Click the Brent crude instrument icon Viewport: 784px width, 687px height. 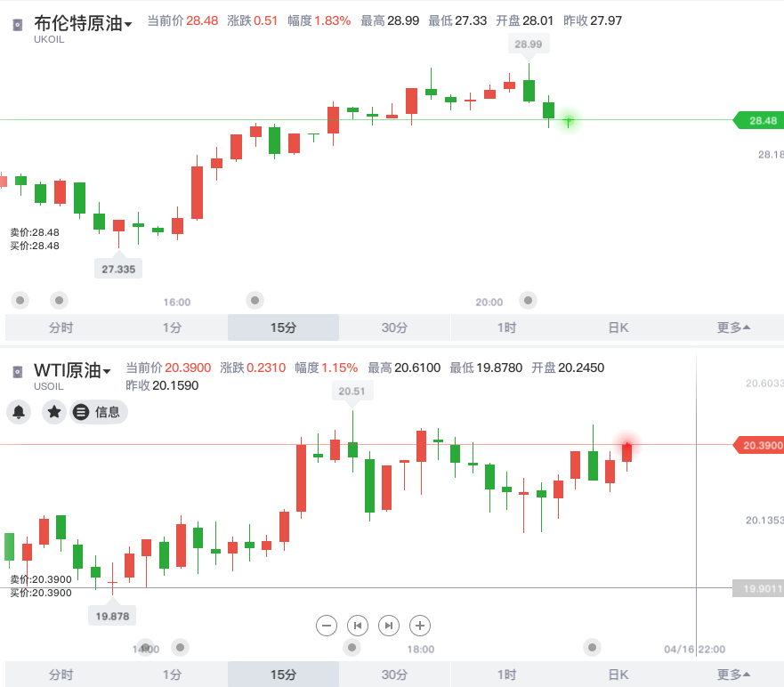click(18, 25)
